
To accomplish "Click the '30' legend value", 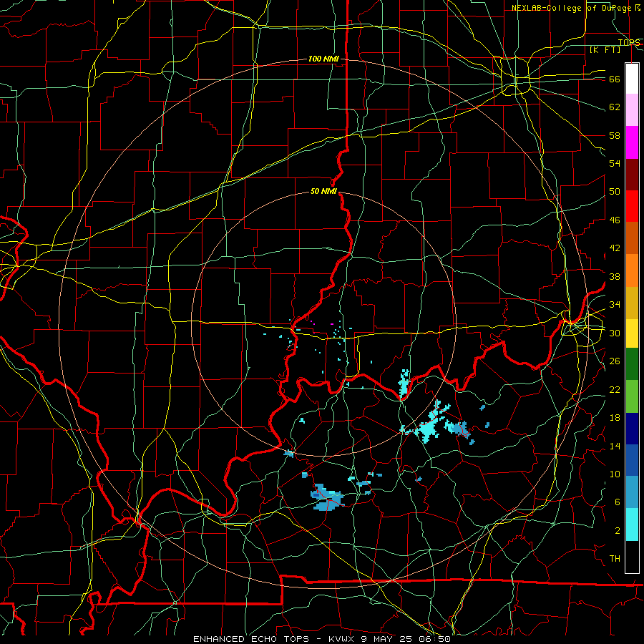I will 615,333.
